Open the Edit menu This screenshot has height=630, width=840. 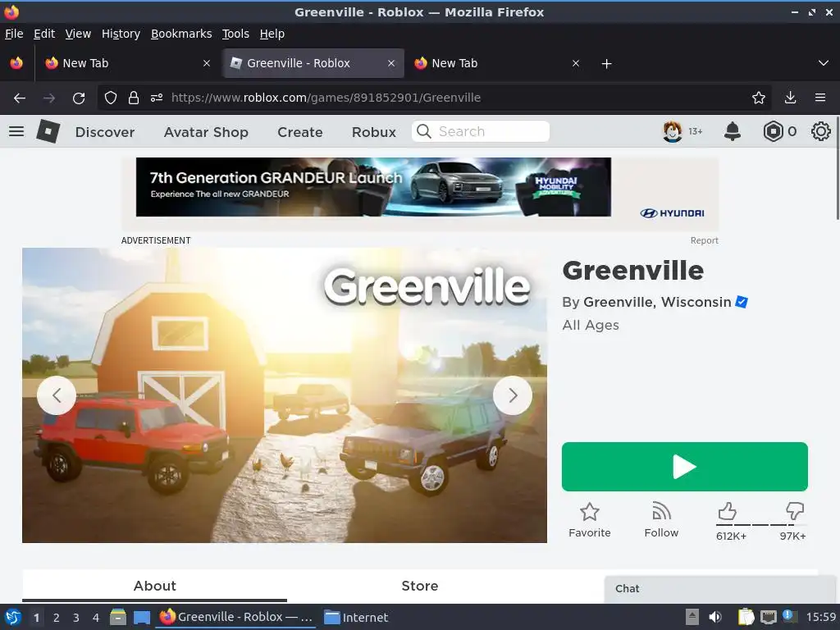[44, 34]
